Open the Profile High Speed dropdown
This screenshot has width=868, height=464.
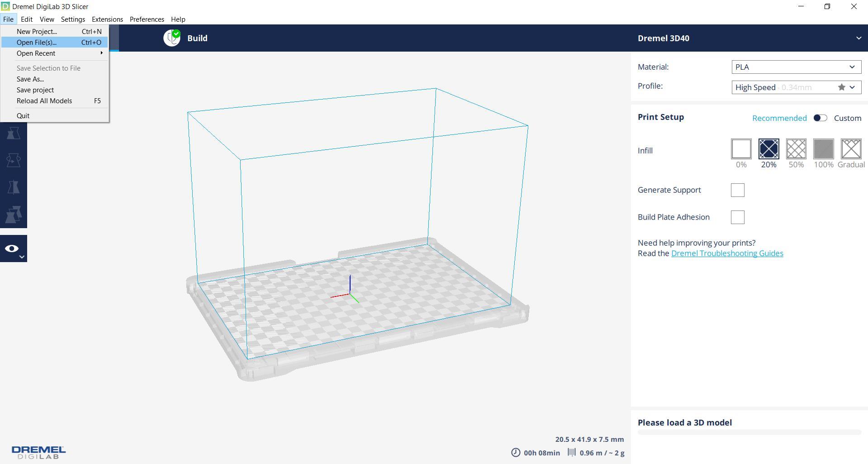pos(796,87)
